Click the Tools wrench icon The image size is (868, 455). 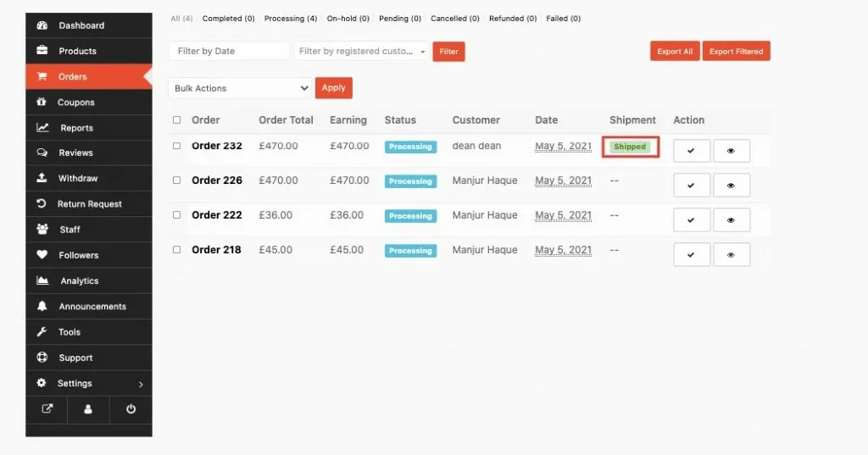point(42,331)
